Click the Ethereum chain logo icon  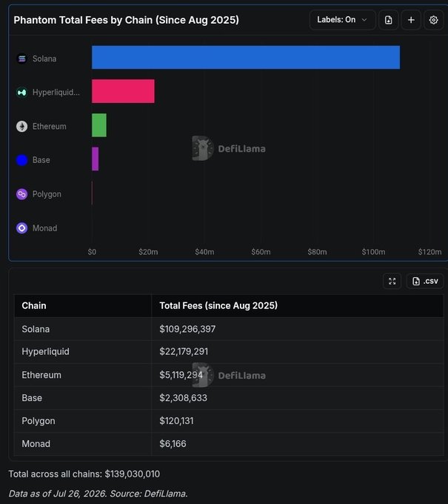tap(21, 126)
